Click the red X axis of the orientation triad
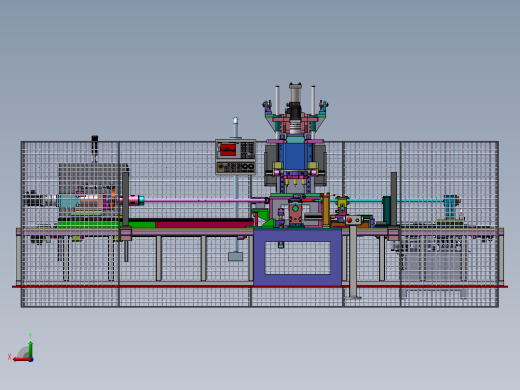 [21, 360]
